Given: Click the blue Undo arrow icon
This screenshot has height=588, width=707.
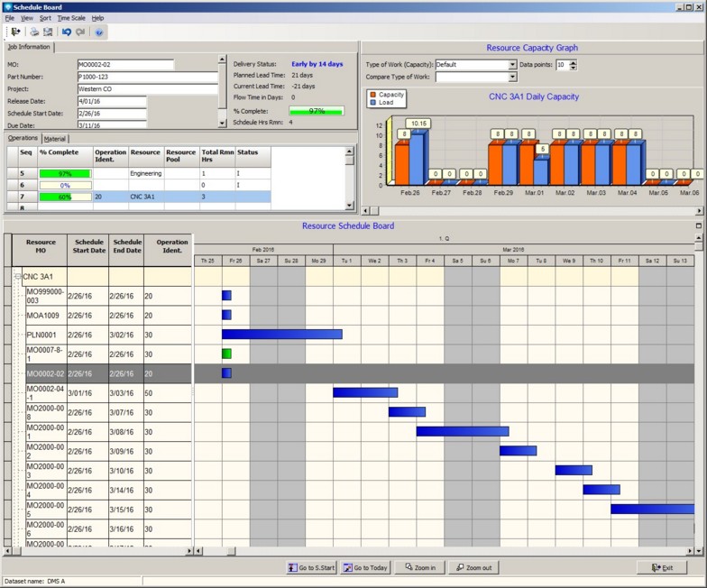Looking at the screenshot, I should (x=66, y=32).
